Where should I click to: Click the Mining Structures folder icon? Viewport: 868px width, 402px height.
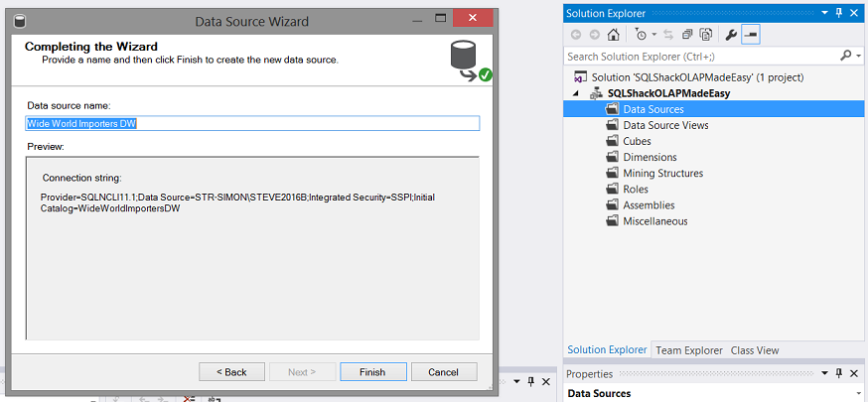click(612, 174)
